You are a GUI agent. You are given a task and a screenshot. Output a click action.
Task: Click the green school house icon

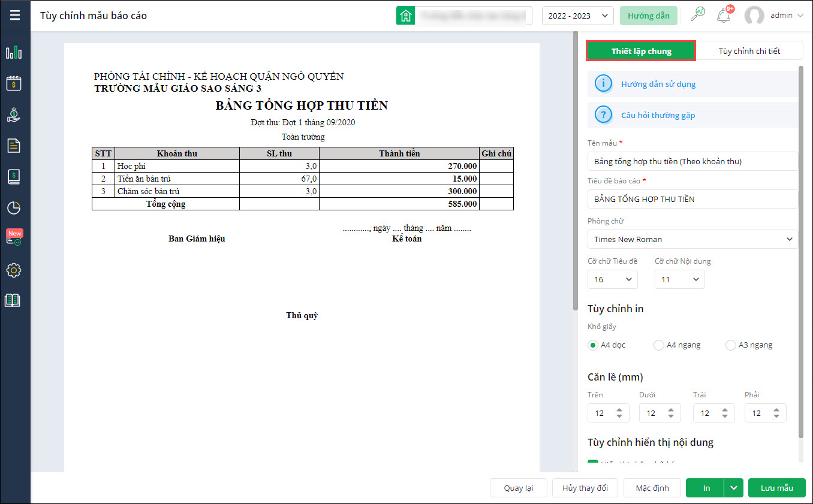pyautogui.click(x=406, y=16)
